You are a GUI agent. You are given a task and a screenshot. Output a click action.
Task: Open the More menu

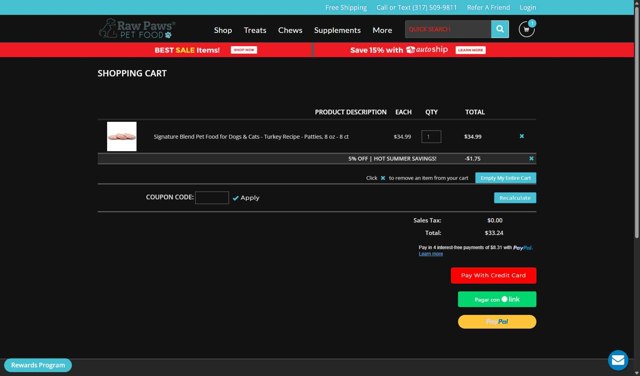tap(382, 30)
